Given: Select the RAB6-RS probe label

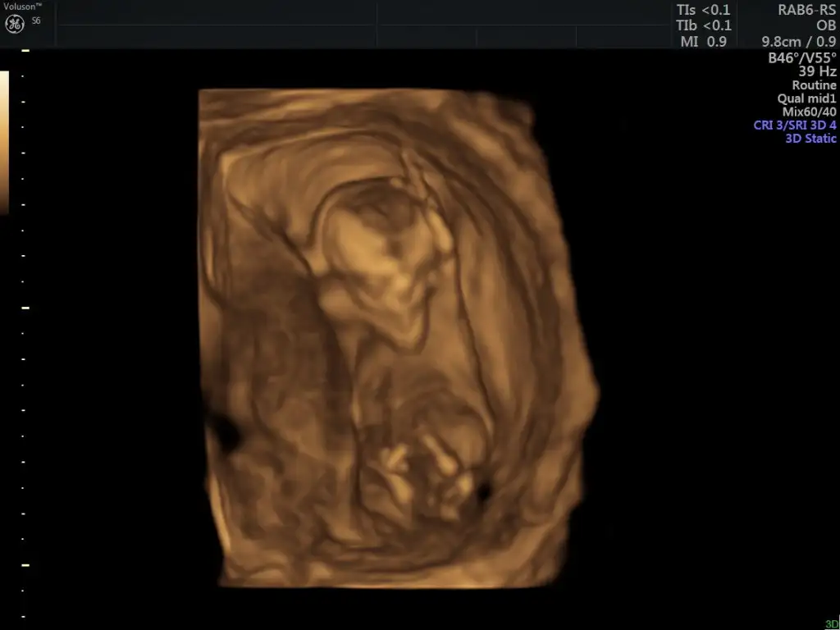Looking at the screenshot, I should pyautogui.click(x=807, y=10).
